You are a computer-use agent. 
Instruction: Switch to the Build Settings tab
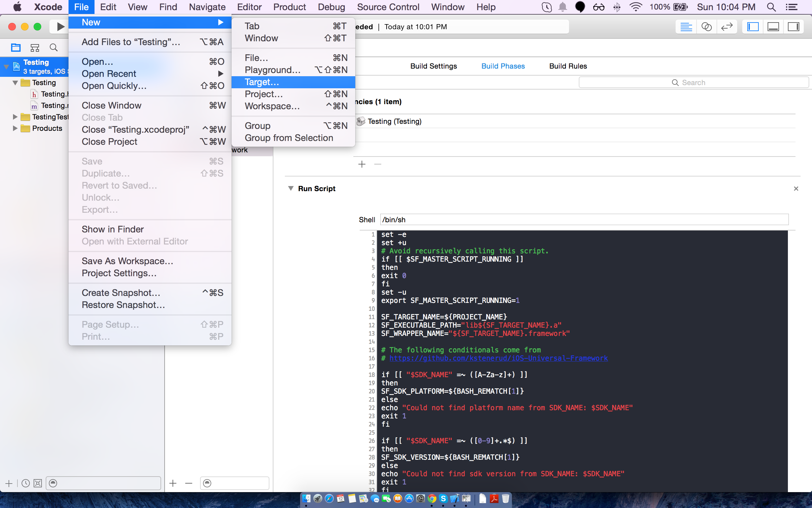pyautogui.click(x=434, y=66)
